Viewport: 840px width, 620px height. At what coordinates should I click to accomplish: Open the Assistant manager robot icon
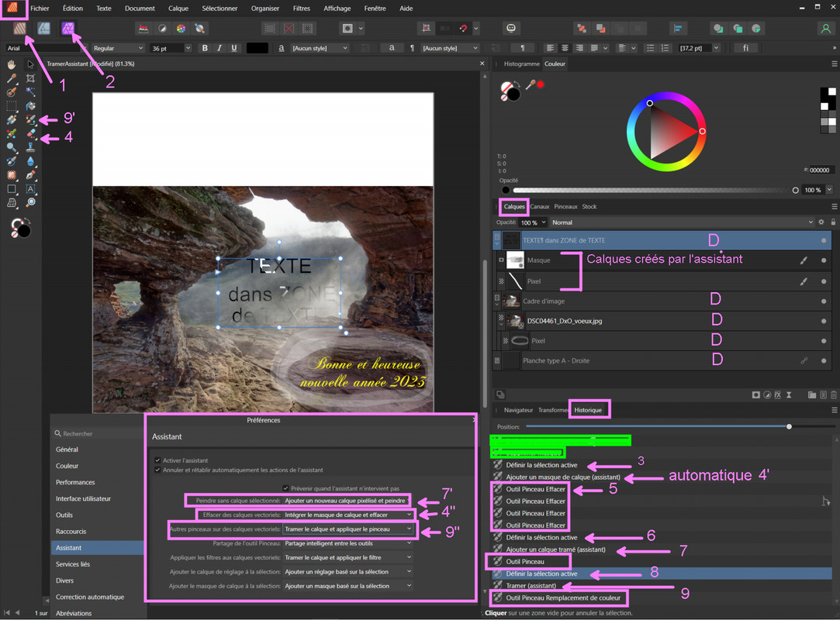tap(510, 28)
